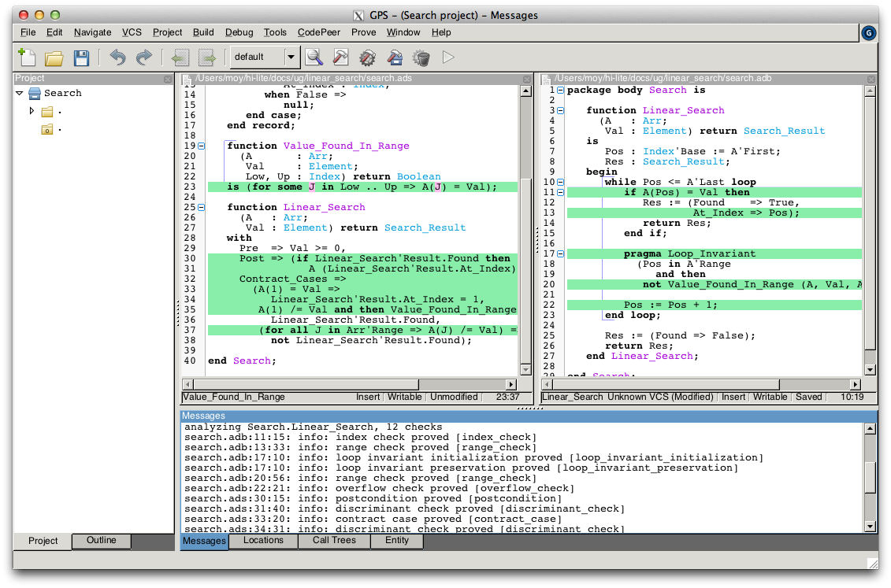Switch to the Outline tab
This screenshot has height=588, width=891.
tap(101, 540)
